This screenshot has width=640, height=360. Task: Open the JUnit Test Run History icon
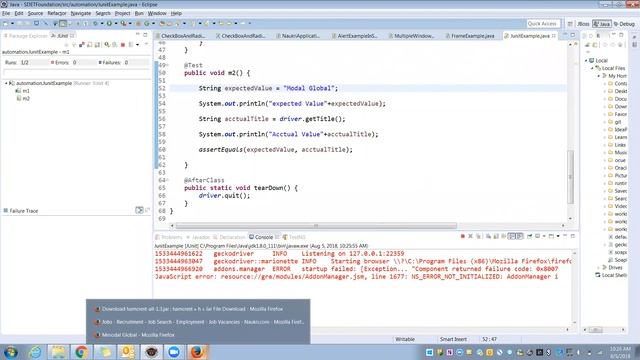[x=131, y=44]
